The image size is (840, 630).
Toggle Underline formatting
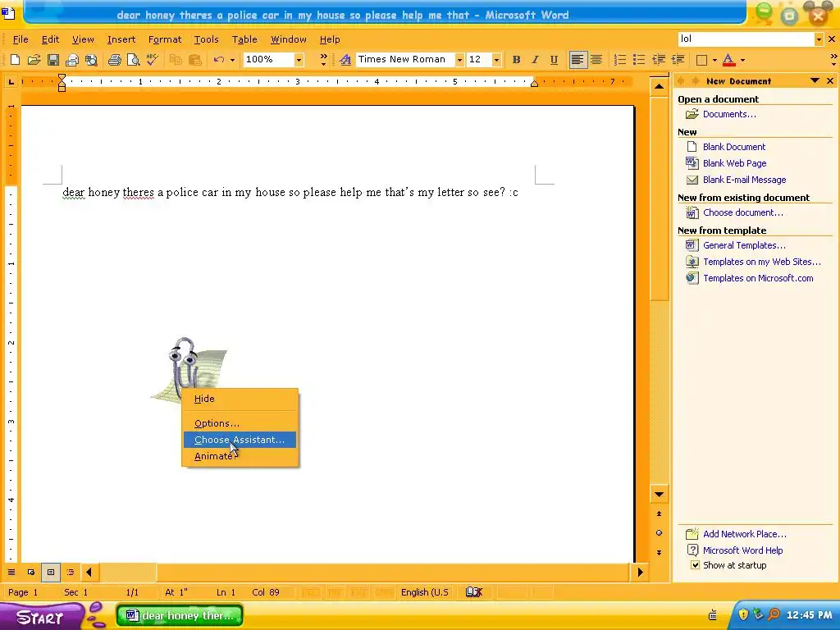[x=554, y=59]
